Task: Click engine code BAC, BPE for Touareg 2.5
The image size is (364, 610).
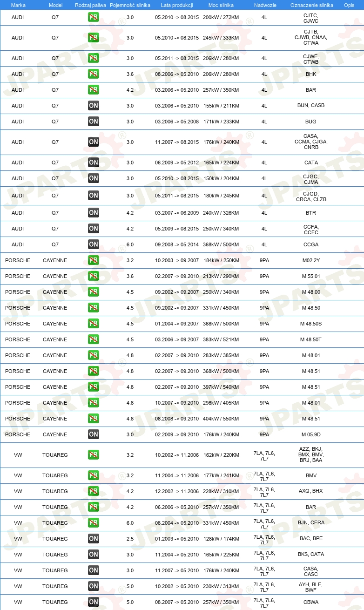Action: [311, 539]
